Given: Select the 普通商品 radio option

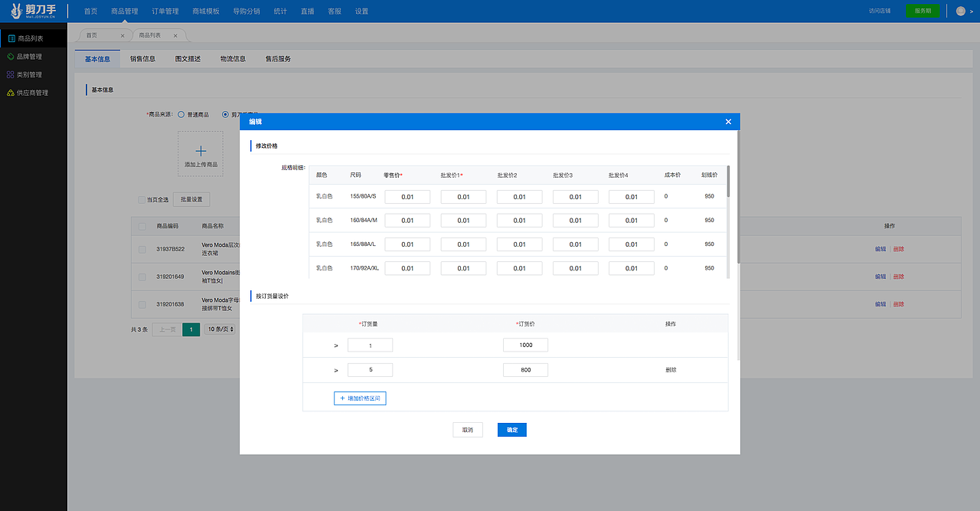Looking at the screenshot, I should [181, 114].
